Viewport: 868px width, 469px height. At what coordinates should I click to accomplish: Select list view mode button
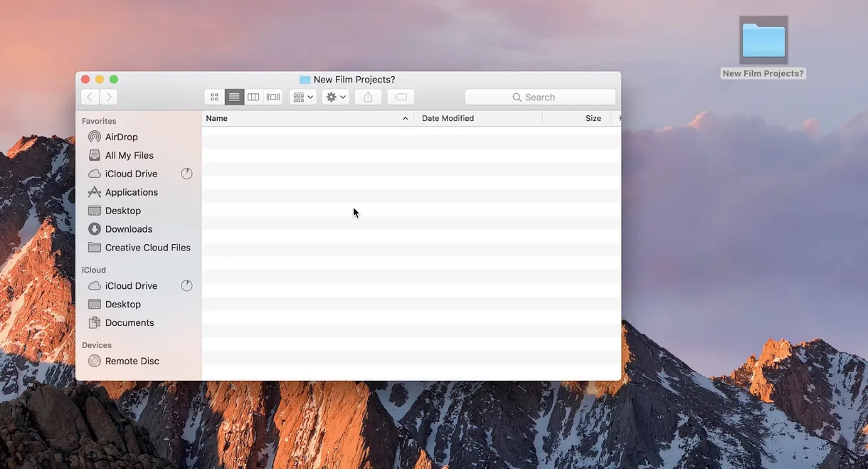[x=234, y=97]
